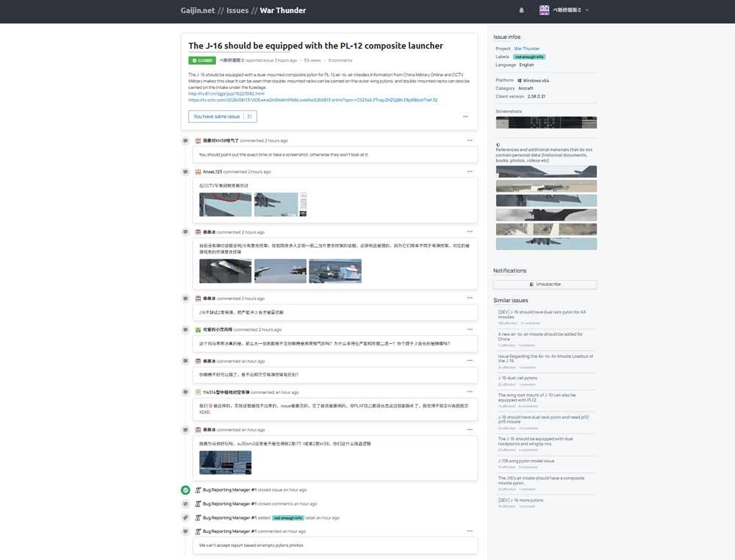The width and height of the screenshot is (735, 560).
Task: Click the 114514 commenter's username
Action: click(226, 392)
